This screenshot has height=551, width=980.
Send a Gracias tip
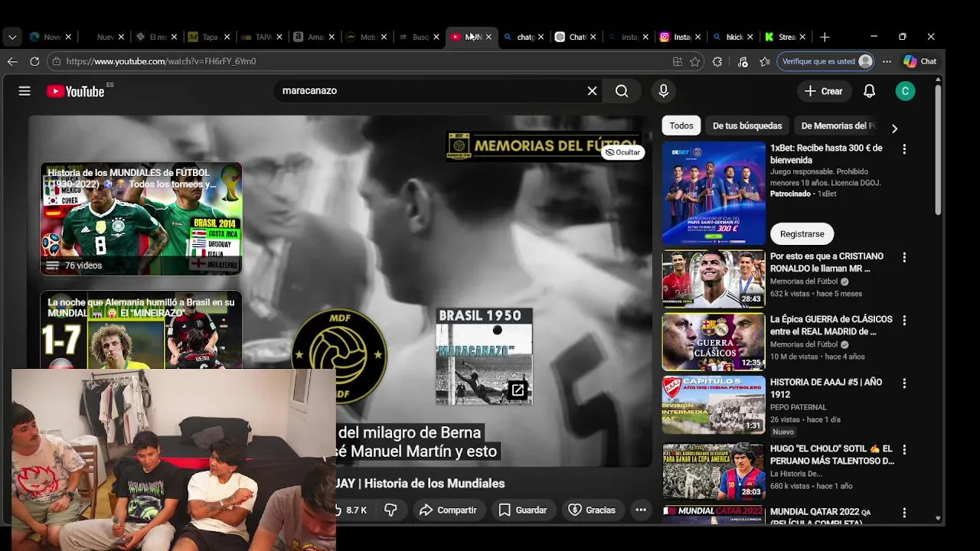click(592, 510)
